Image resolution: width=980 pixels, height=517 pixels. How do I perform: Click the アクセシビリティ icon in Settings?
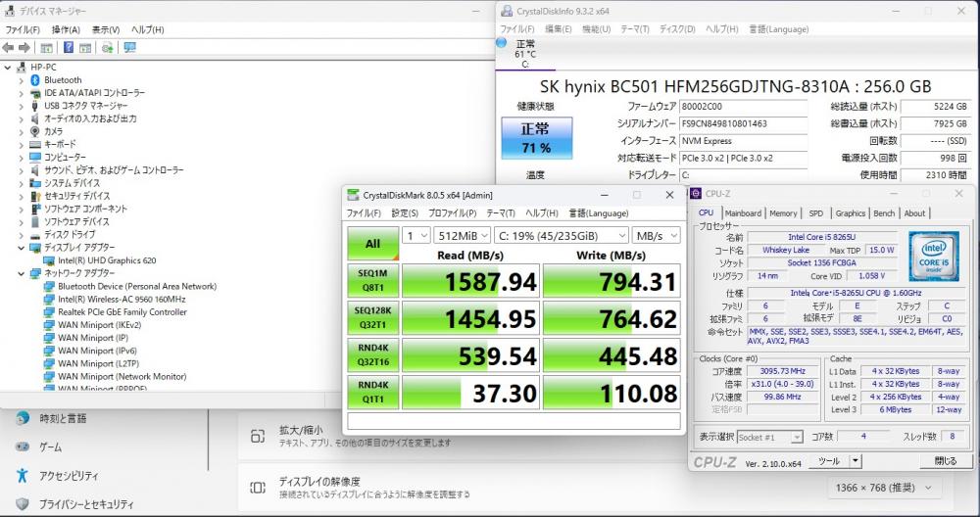[23, 475]
